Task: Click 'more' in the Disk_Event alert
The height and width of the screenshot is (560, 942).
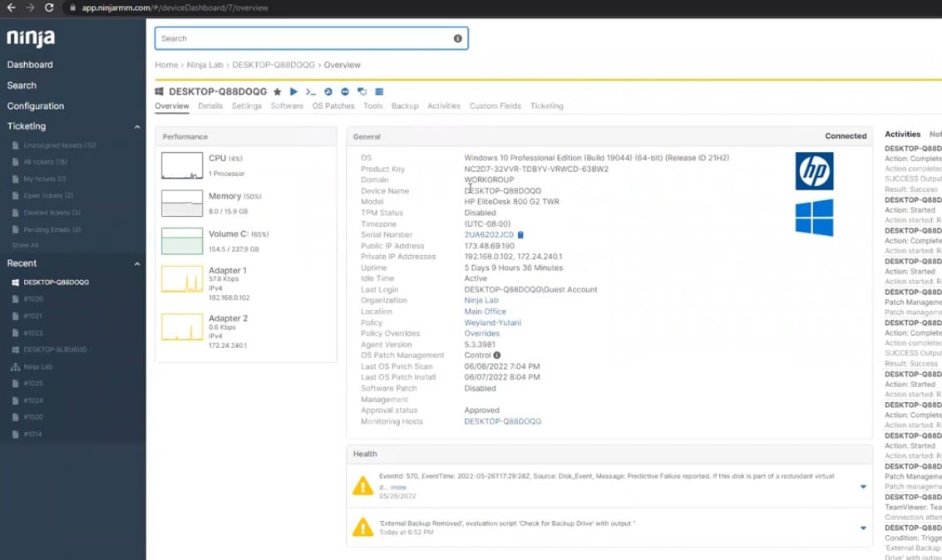Action: [398, 488]
